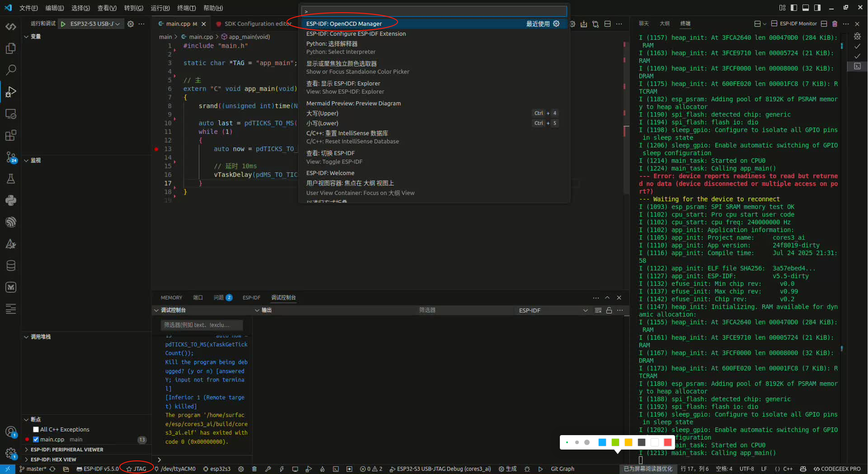
Task: Select the green color swatch
Action: (x=615, y=442)
